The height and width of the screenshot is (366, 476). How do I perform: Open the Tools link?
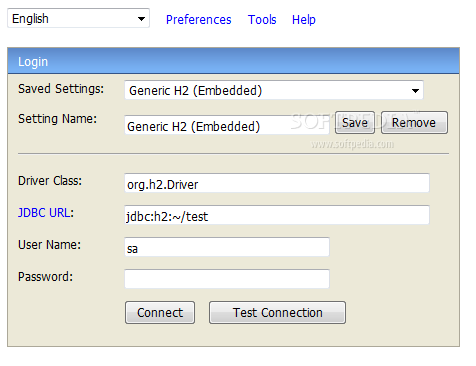pyautogui.click(x=262, y=20)
